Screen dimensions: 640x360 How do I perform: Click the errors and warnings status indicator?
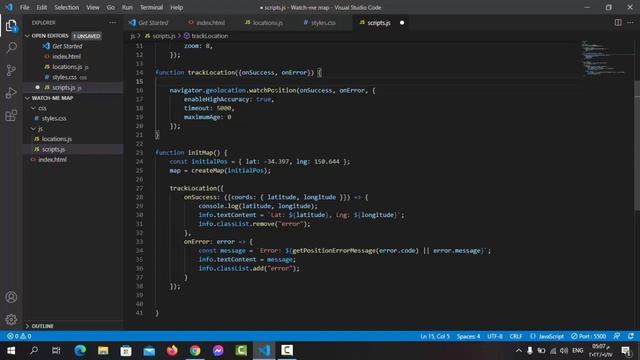19,336
